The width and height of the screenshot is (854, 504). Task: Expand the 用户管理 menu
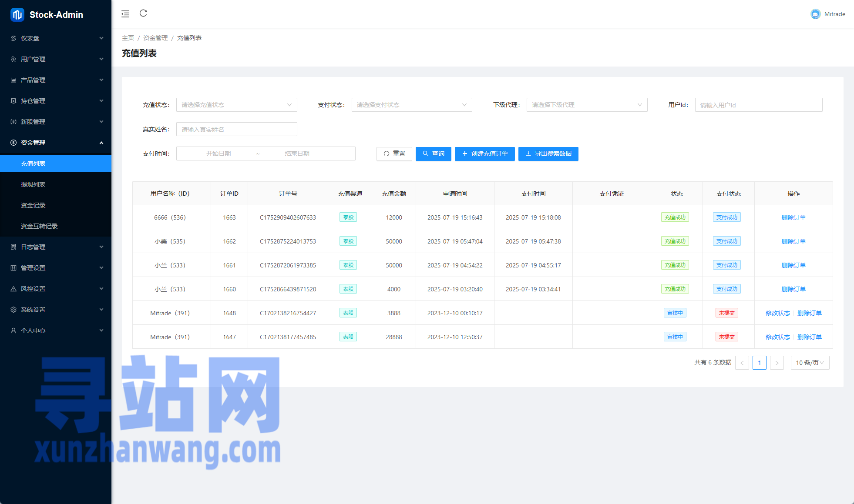[56, 59]
